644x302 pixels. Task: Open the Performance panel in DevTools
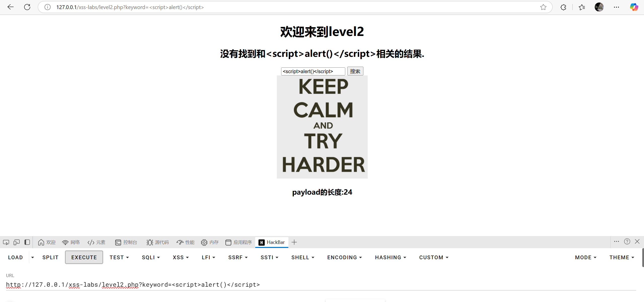185,242
